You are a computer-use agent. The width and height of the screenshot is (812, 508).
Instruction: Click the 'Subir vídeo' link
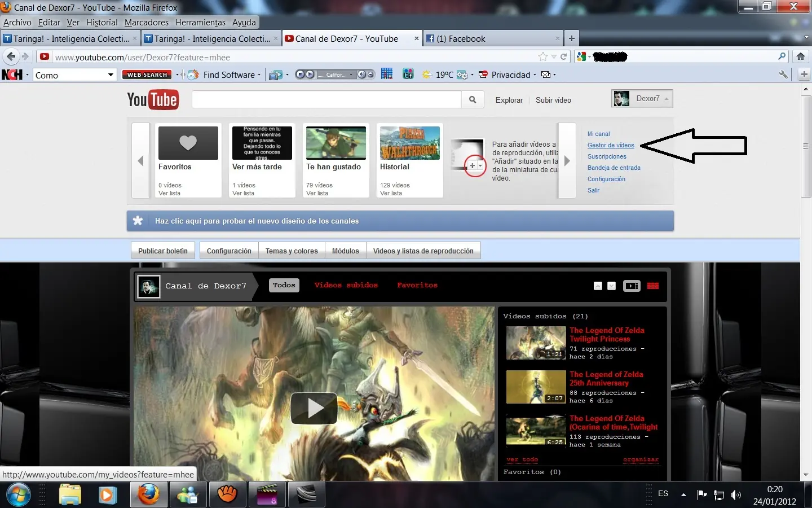click(x=553, y=100)
